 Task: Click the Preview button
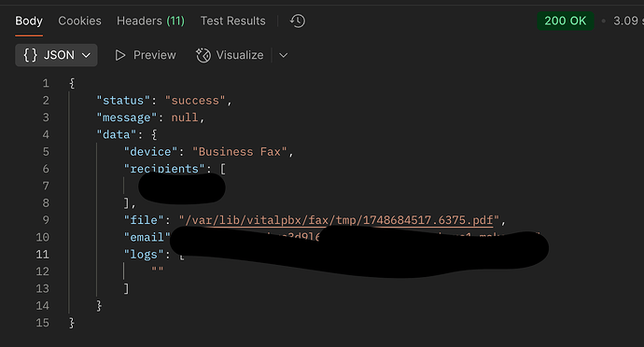tap(146, 55)
